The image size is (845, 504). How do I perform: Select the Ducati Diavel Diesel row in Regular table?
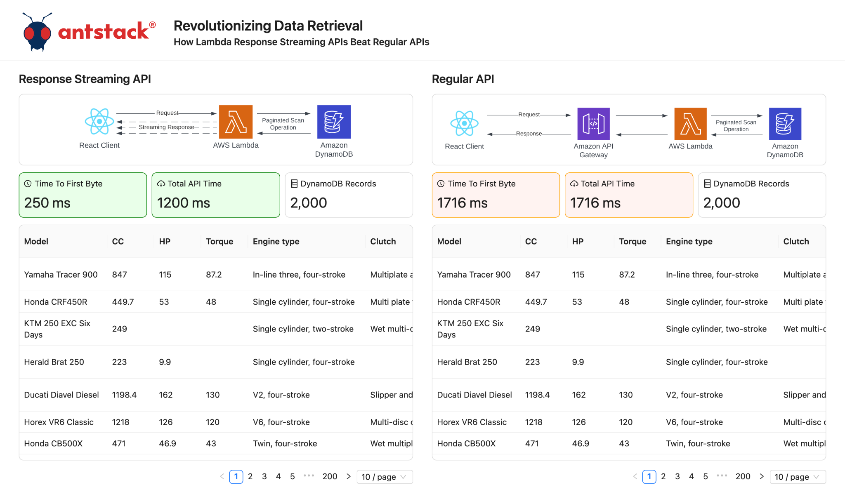click(629, 395)
